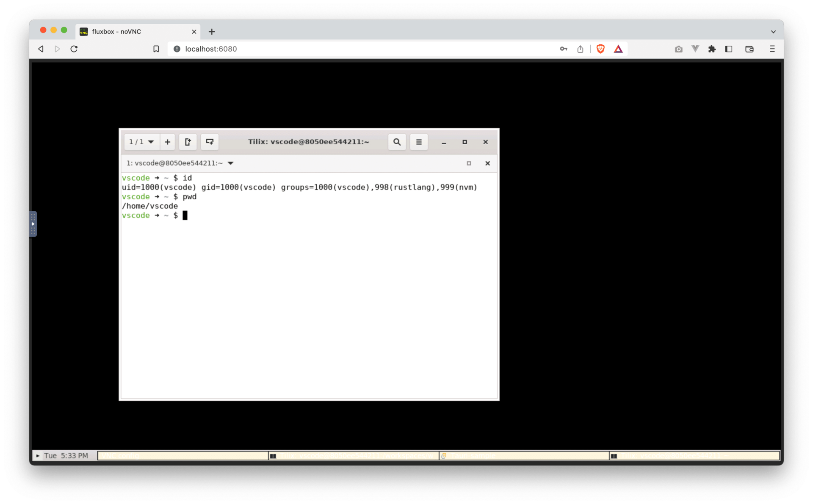Open the Brave main menu
813x504 pixels.
pos(772,49)
